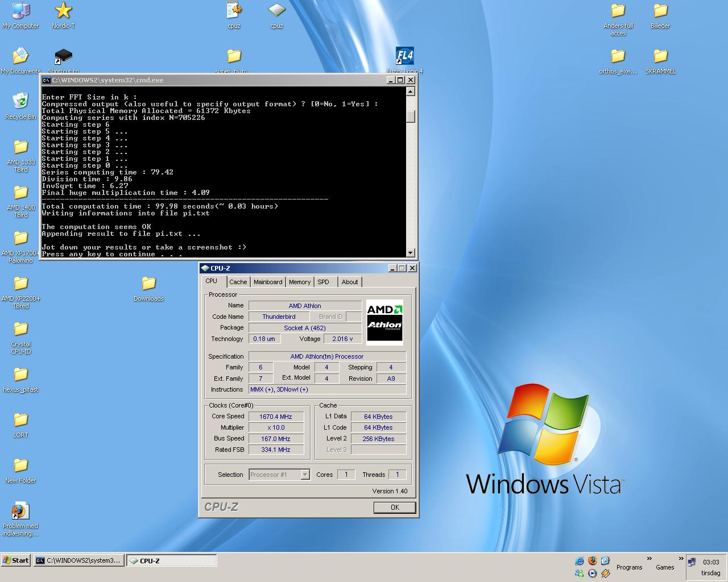Open the Start menu
Viewport: 728px width, 582px height.
16,560
